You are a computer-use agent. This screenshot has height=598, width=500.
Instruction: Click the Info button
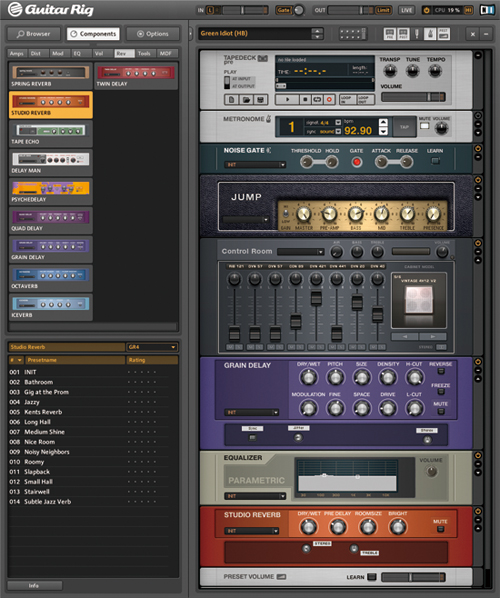click(34, 585)
